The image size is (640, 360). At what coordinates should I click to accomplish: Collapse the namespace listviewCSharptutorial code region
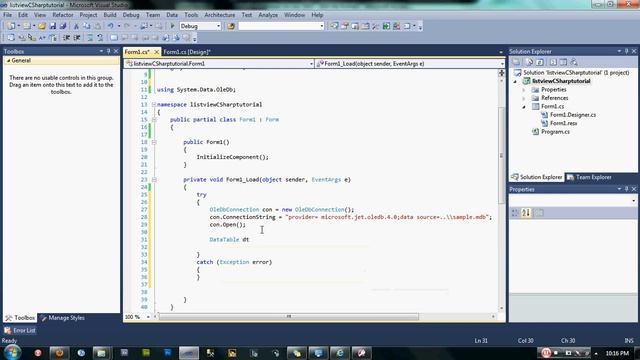(x=154, y=104)
